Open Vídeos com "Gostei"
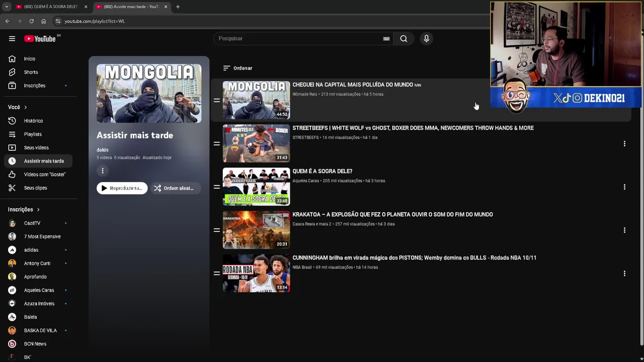Screen dimensions: 644x362 [x=39, y=174]
